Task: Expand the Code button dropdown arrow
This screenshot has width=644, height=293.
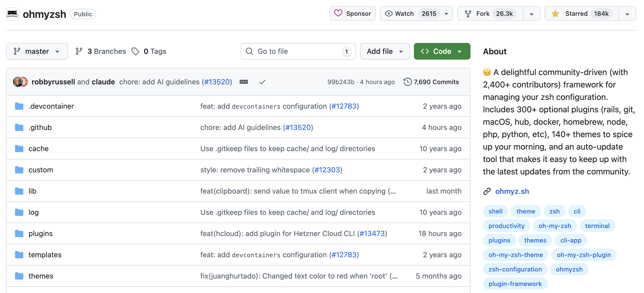Action: pos(460,51)
